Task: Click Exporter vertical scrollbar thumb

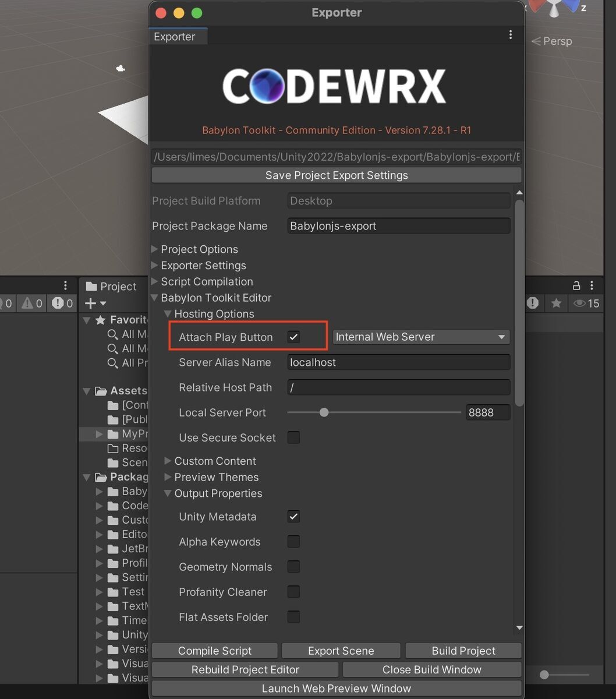Action: pos(519,303)
